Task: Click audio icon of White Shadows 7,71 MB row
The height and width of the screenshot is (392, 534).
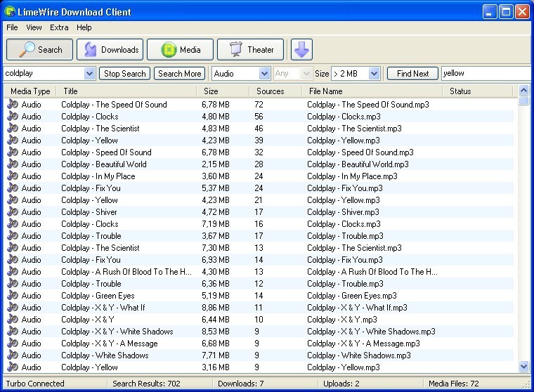Action: pyautogui.click(x=13, y=355)
